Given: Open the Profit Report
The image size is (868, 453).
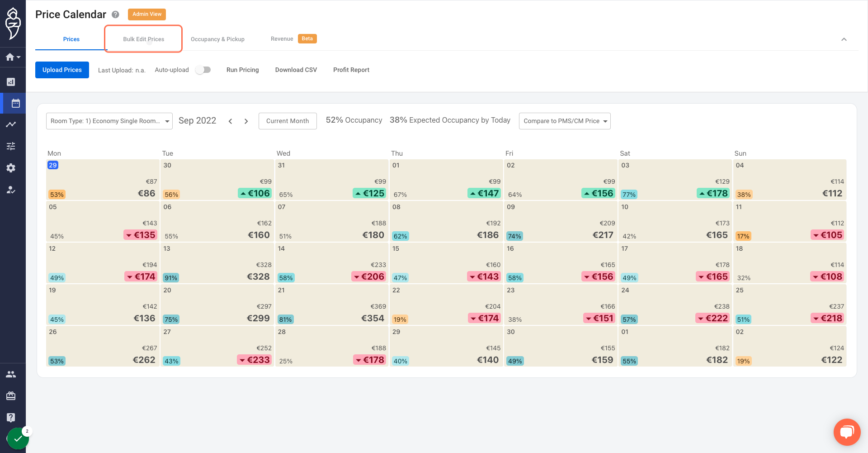Looking at the screenshot, I should (351, 70).
